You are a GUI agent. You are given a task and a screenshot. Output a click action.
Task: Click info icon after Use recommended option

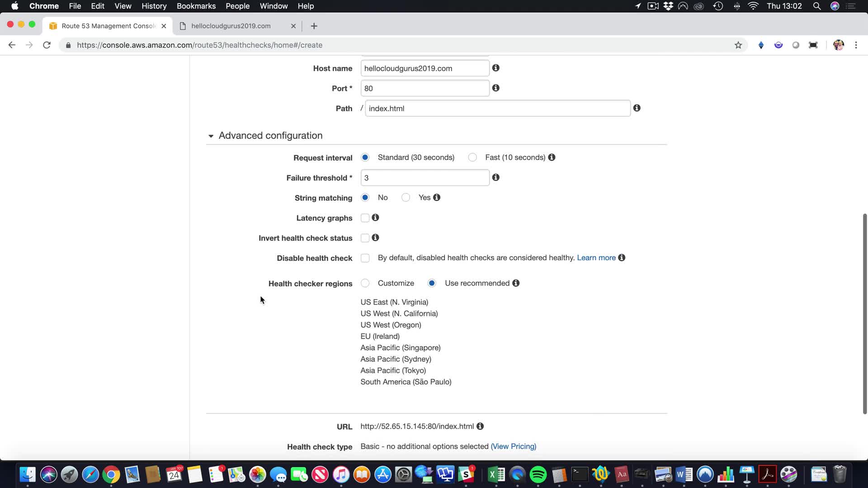[x=516, y=283]
